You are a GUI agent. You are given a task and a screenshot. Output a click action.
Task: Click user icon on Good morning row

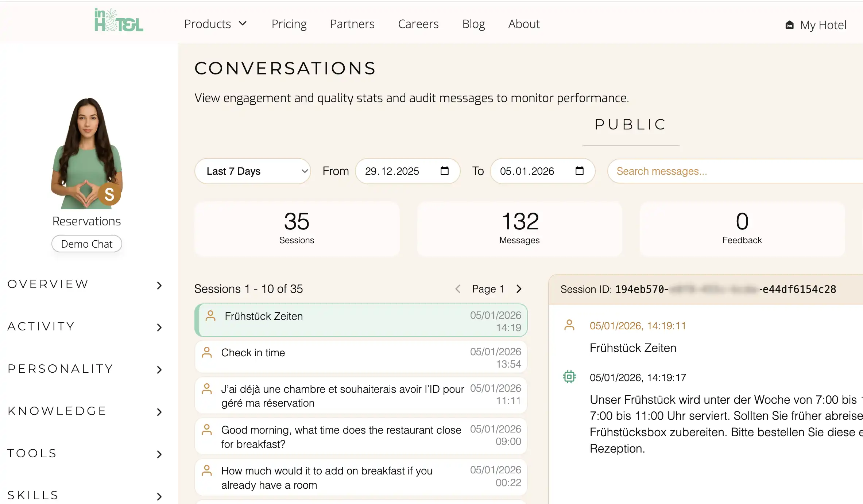click(x=207, y=430)
